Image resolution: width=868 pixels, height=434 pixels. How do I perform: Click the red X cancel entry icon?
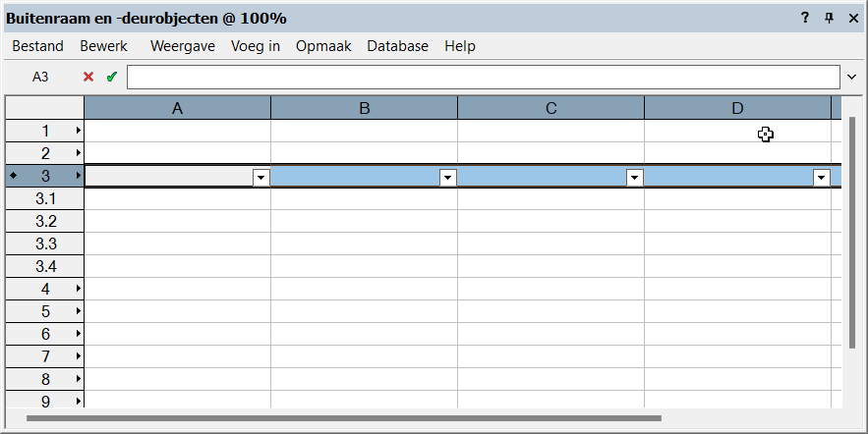coord(88,77)
